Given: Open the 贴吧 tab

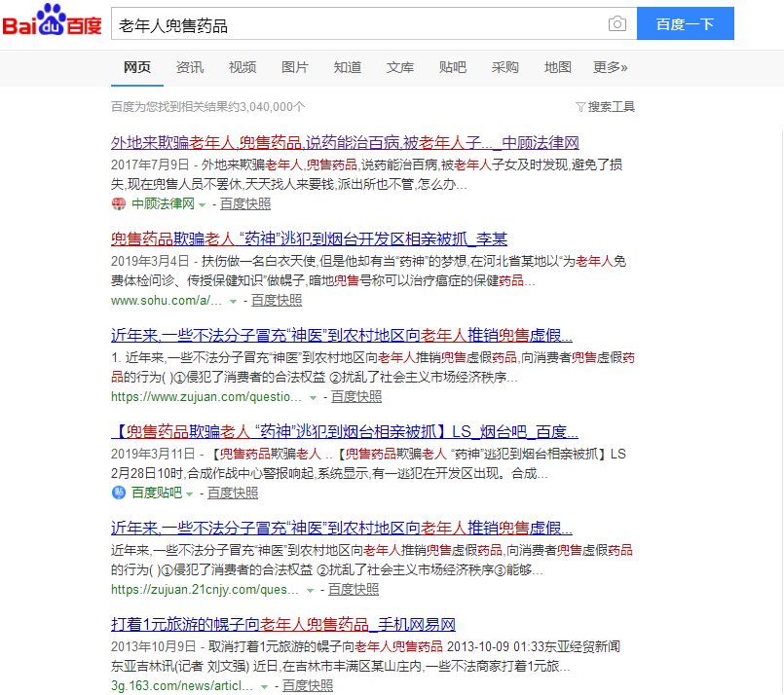Looking at the screenshot, I should [x=453, y=67].
